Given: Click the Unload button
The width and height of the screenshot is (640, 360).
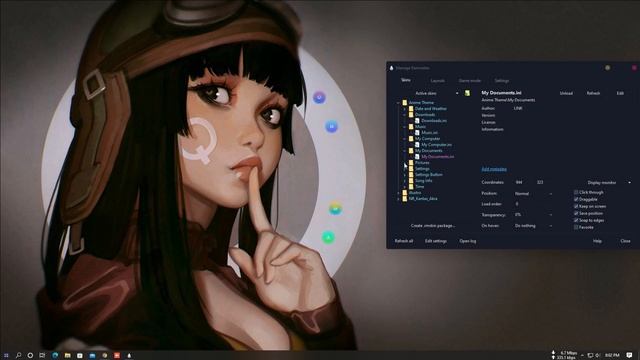Looking at the screenshot, I should coord(566,93).
